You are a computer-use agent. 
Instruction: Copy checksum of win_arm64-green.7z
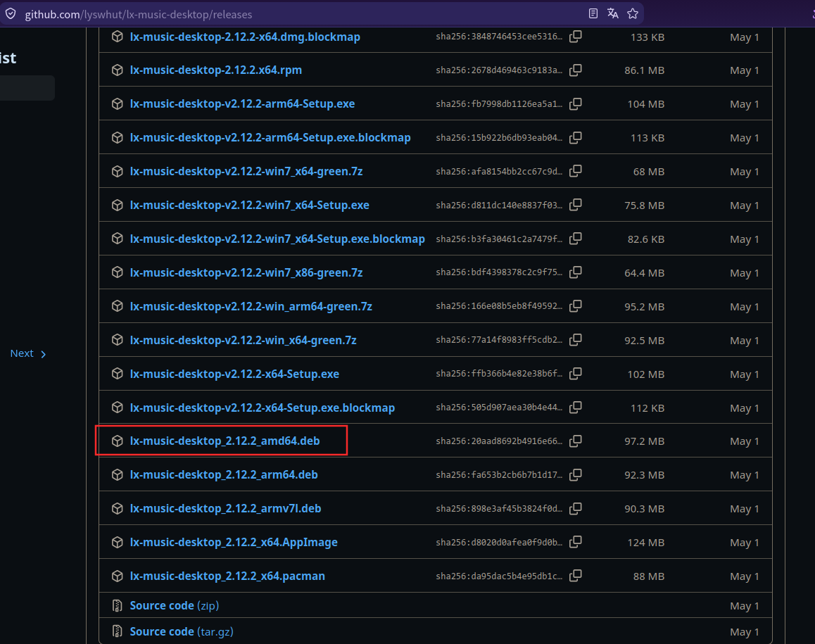pos(576,306)
